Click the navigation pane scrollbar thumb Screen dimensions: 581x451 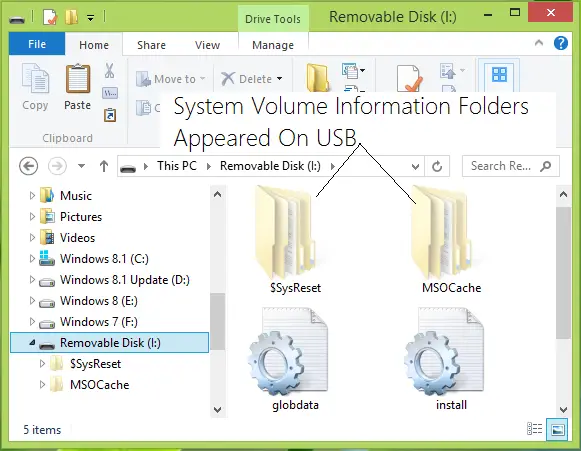tap(218, 321)
